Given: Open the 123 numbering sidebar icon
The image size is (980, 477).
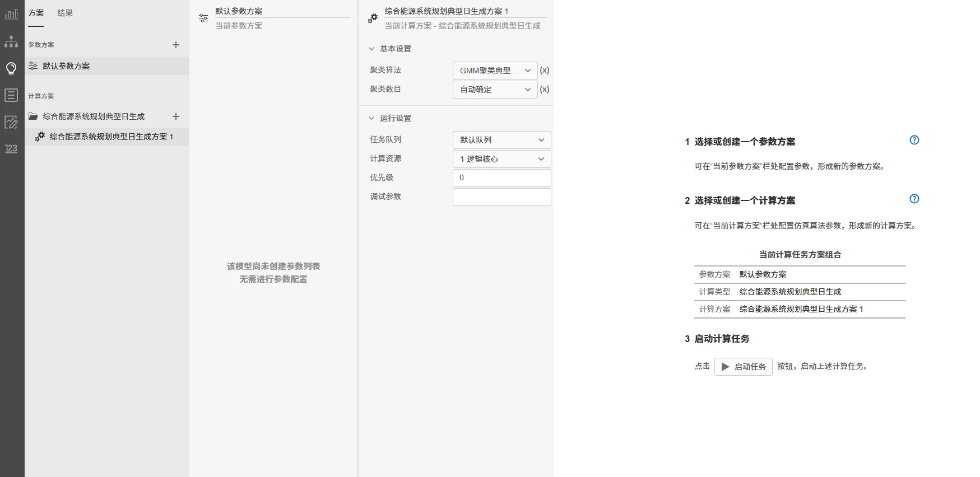Looking at the screenshot, I should pos(11,148).
